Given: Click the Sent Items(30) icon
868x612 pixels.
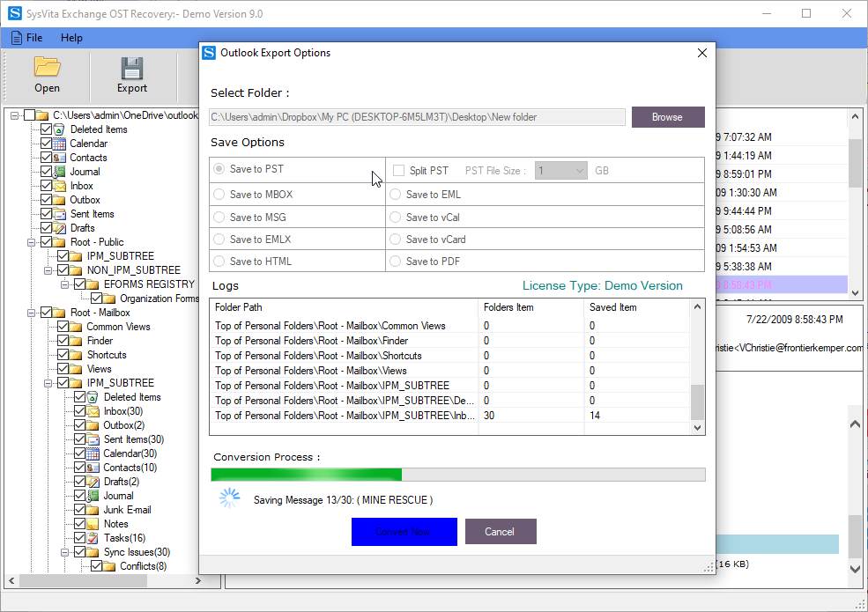Looking at the screenshot, I should tap(93, 439).
